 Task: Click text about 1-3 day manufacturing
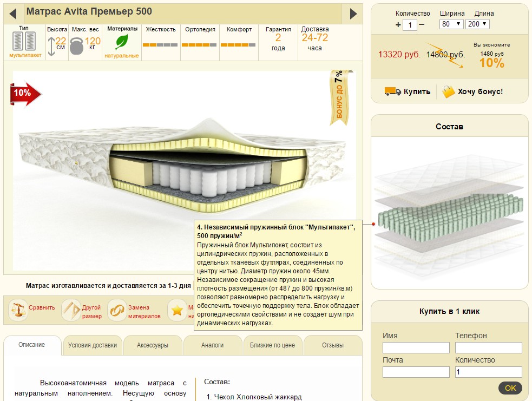click(108, 286)
